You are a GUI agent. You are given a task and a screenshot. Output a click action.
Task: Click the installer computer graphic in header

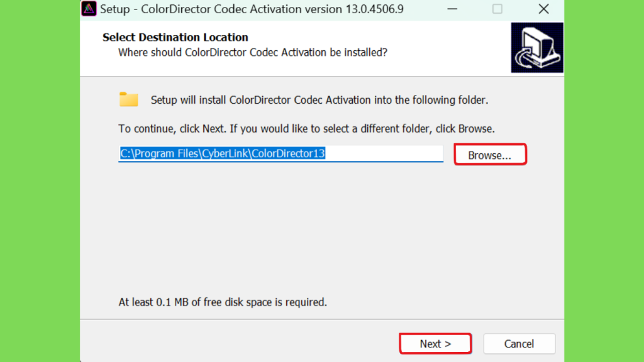pos(537,48)
